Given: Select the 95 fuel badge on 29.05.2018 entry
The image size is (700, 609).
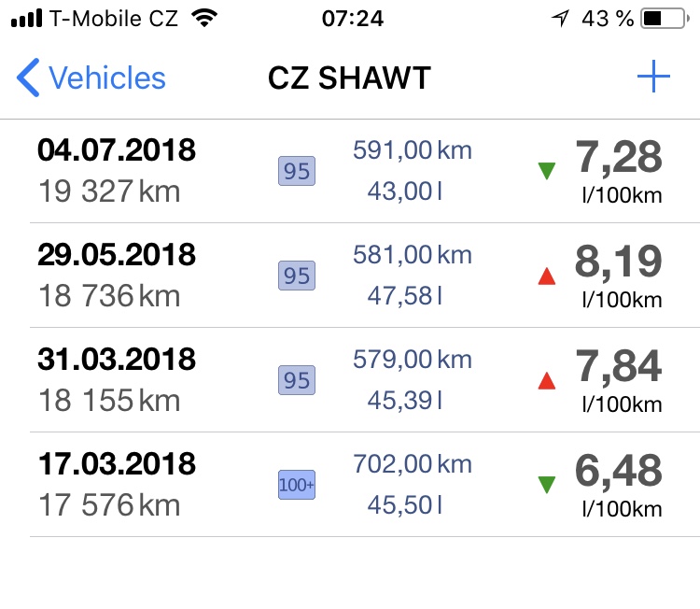Looking at the screenshot, I should click(297, 276).
